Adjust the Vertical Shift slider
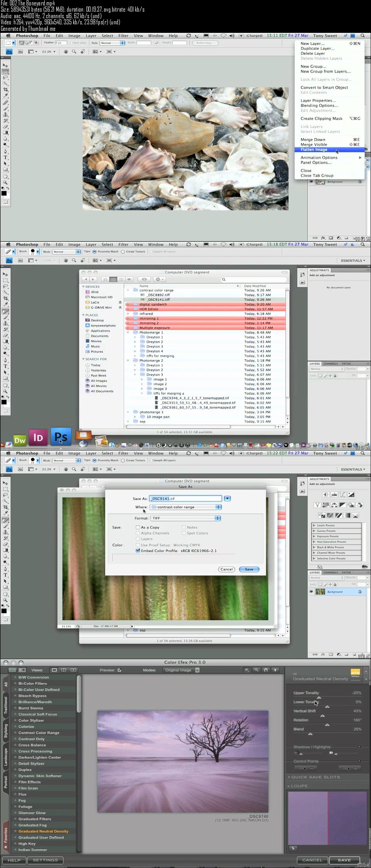 click(x=322, y=716)
